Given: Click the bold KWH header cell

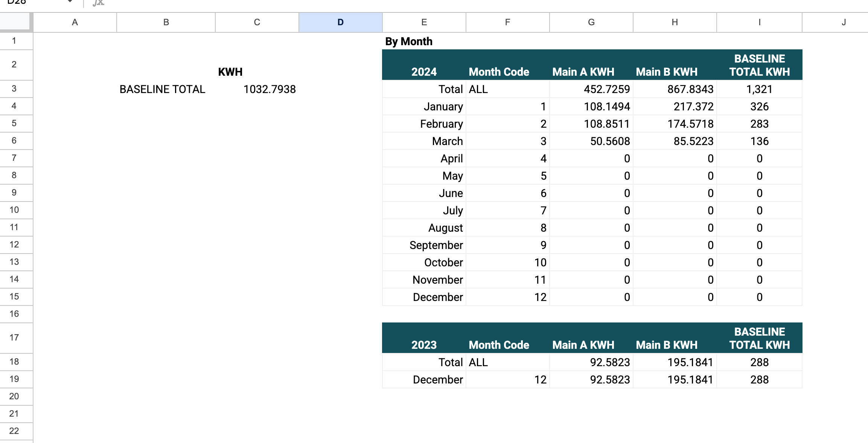Looking at the screenshot, I should click(230, 72).
